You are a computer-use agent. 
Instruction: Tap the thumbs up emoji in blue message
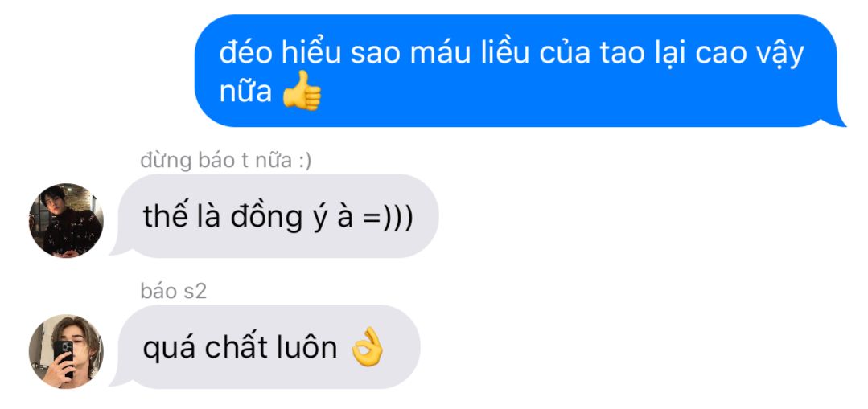pyautogui.click(x=302, y=91)
